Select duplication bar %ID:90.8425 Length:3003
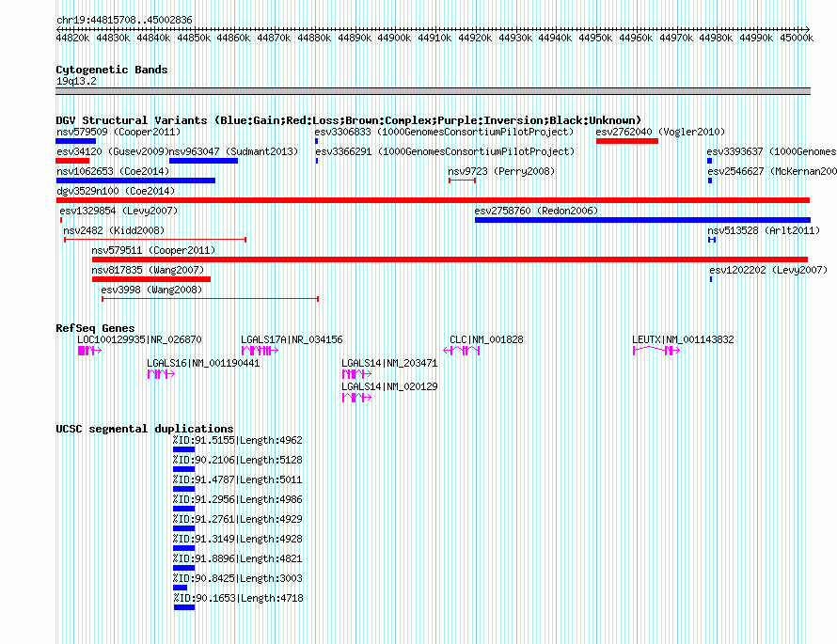The width and height of the screenshot is (837, 644). (181, 588)
